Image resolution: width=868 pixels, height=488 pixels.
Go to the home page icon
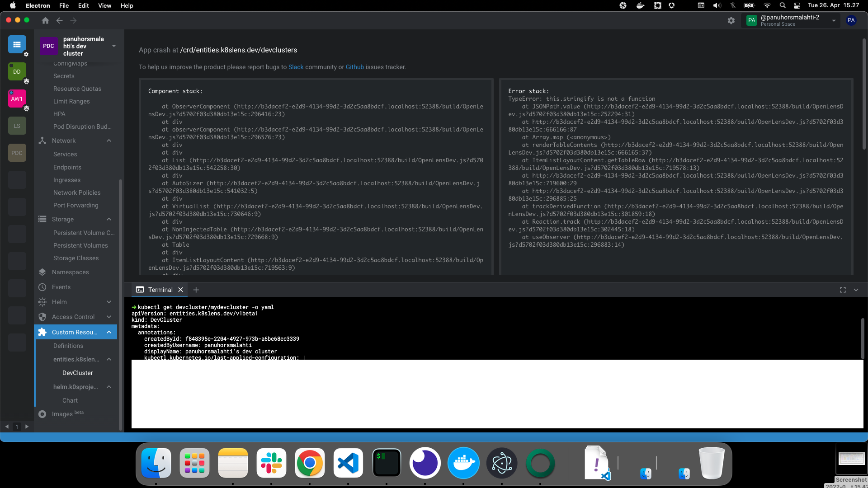[45, 20]
